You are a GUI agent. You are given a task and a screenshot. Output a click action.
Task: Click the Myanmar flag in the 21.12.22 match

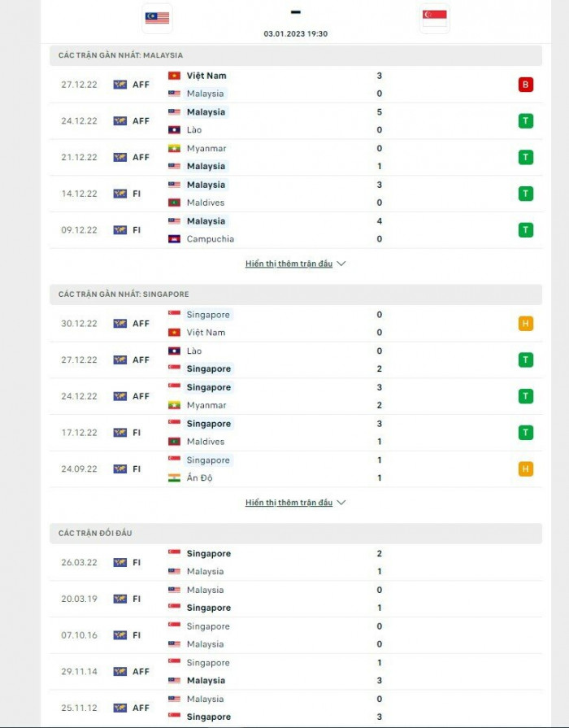tap(174, 149)
